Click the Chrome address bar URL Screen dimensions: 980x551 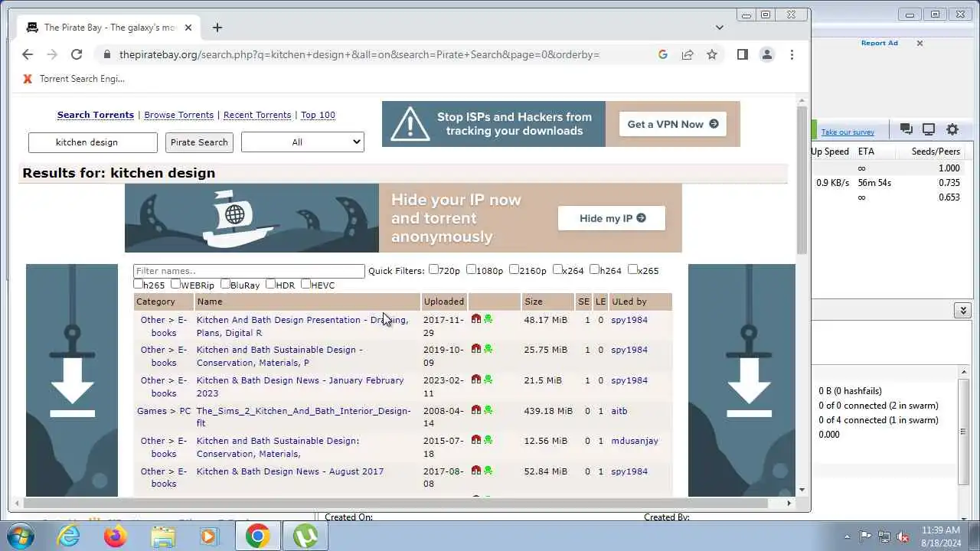(x=359, y=54)
